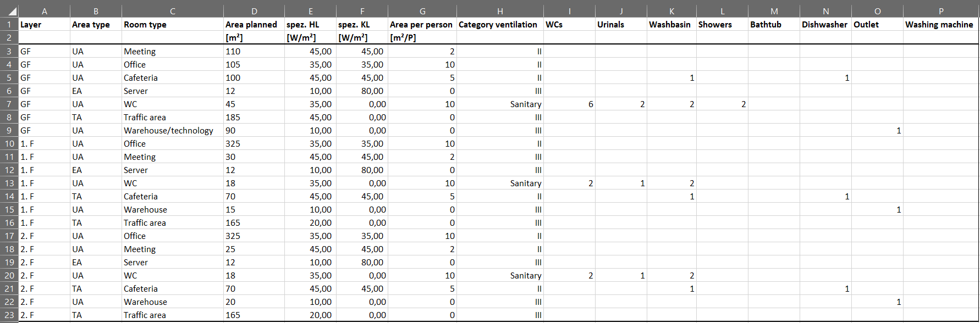
Task: Click row header 13
Action: (9, 183)
